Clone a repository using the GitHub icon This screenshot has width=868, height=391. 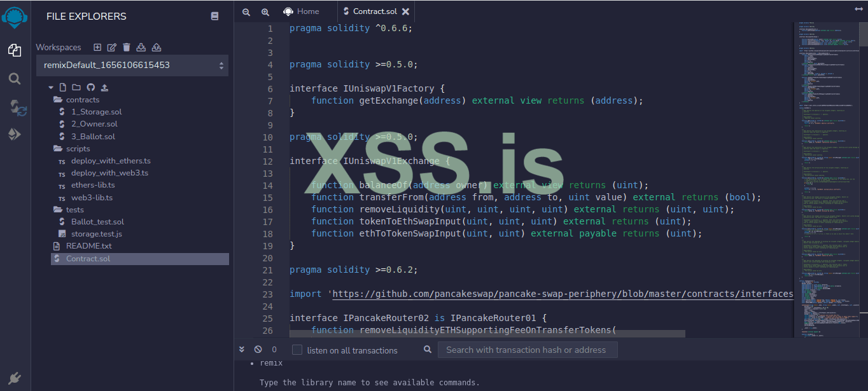(90, 88)
